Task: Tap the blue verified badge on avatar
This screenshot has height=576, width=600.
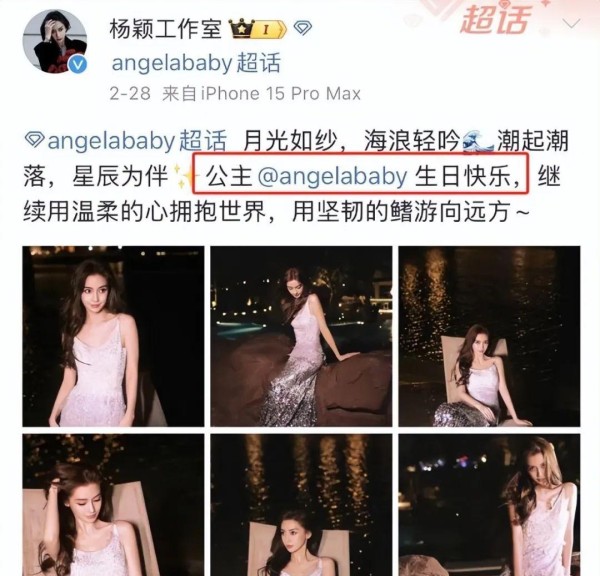Action: 78,64
